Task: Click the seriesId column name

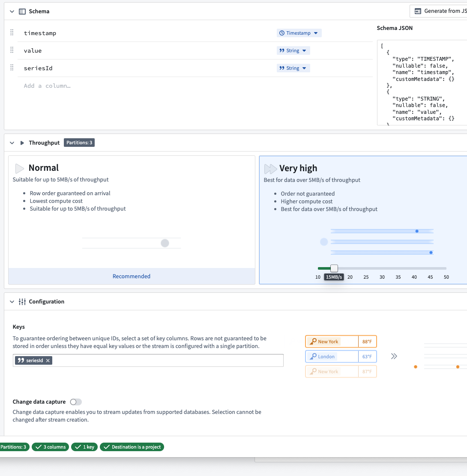Action: tap(38, 68)
